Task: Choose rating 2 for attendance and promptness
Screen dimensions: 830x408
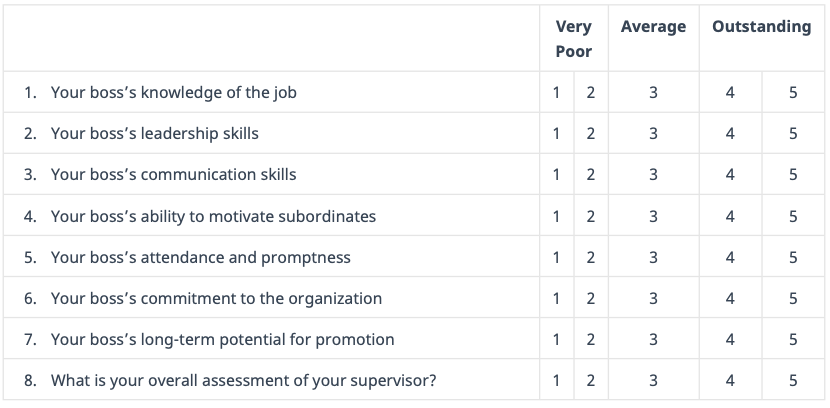Action: 590,257
